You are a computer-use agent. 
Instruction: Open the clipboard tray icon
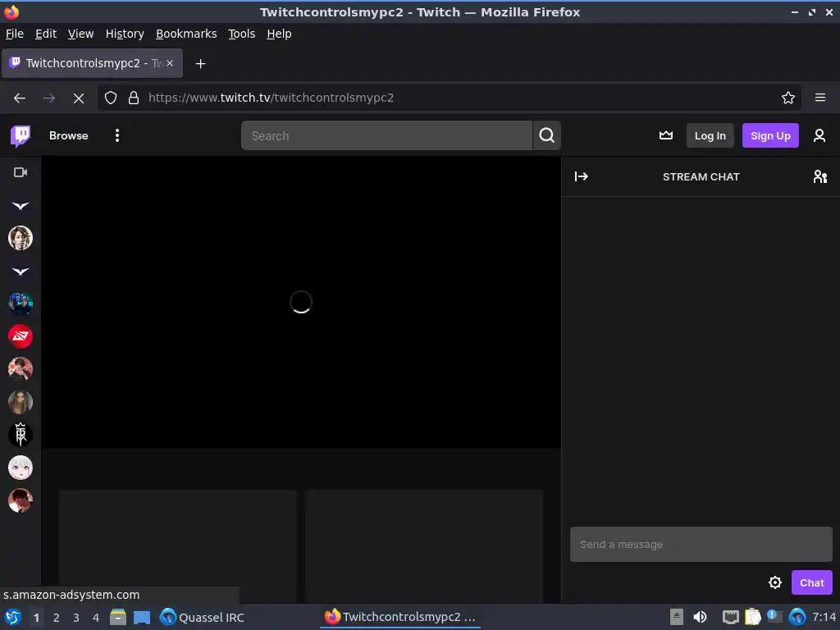coord(753,617)
